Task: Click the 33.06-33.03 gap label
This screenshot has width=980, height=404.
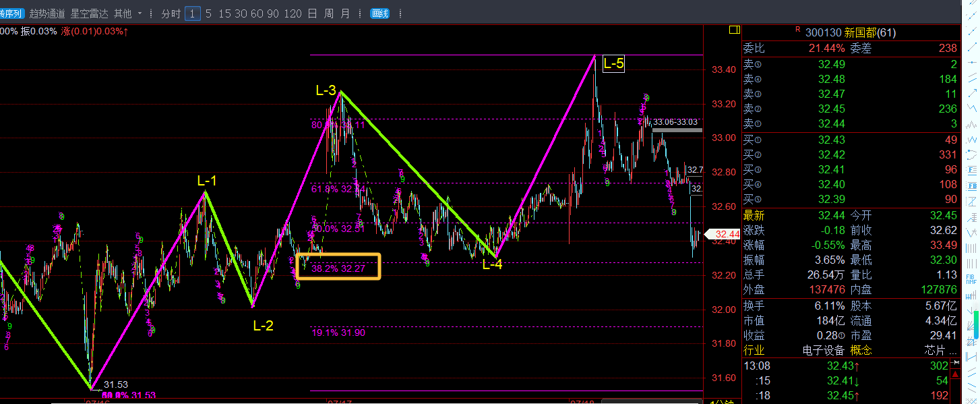Action: pos(675,122)
